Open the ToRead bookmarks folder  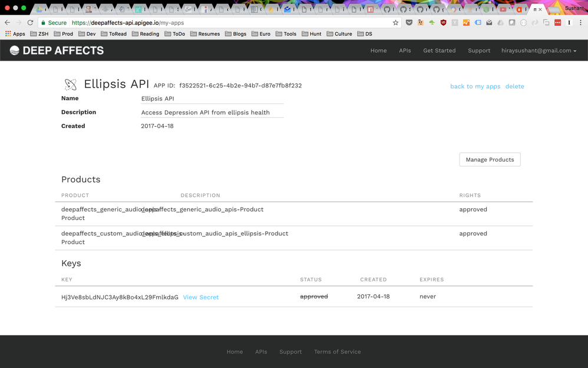pos(114,34)
